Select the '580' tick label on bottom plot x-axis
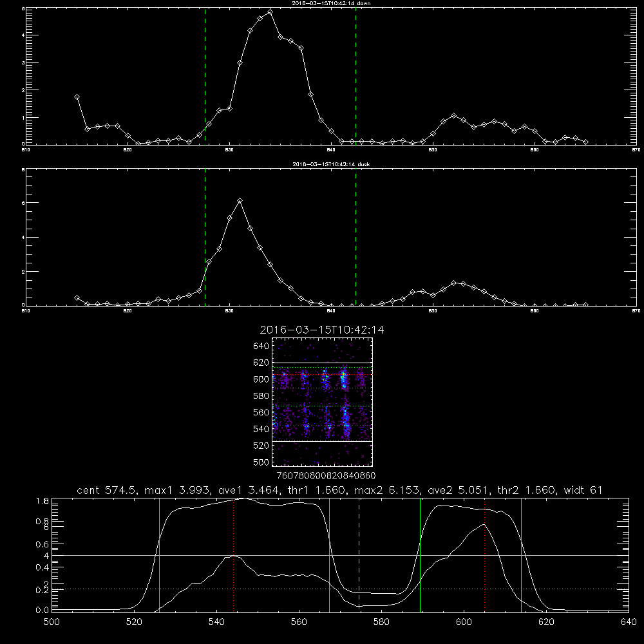644x644 pixels. point(381,622)
